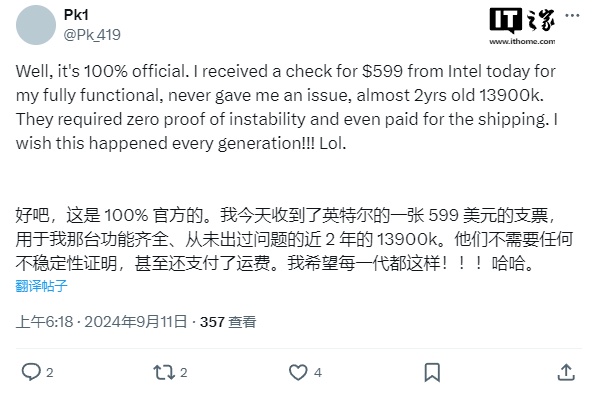The height and width of the screenshot is (395, 596).
Task: Open the Pk1 profile avatar
Action: coord(36,25)
